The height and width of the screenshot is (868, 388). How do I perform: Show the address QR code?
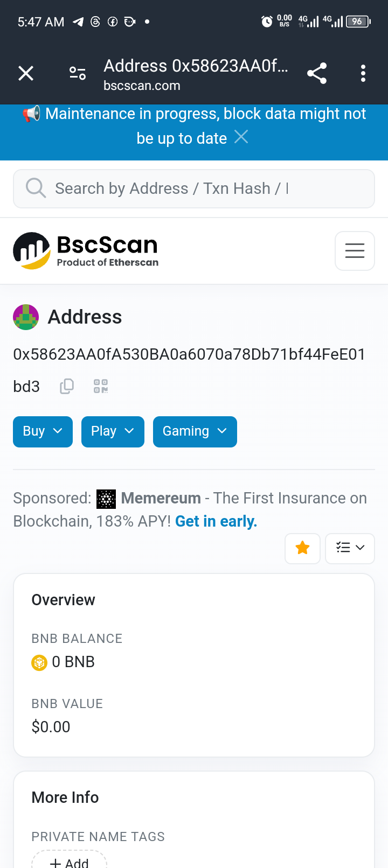click(101, 386)
